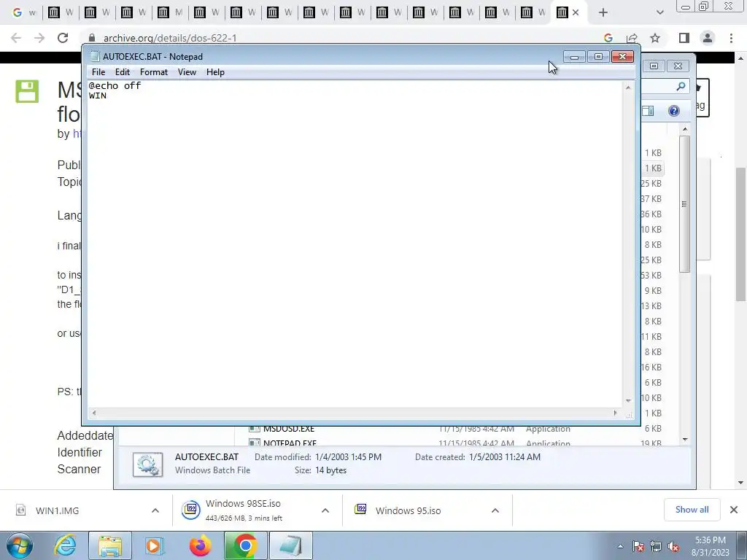Open the Windows Start menu
This screenshot has width=747, height=560.
[19, 546]
